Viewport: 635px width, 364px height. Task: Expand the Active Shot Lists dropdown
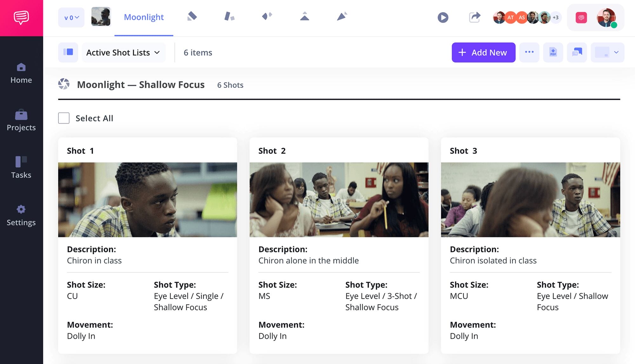(124, 52)
